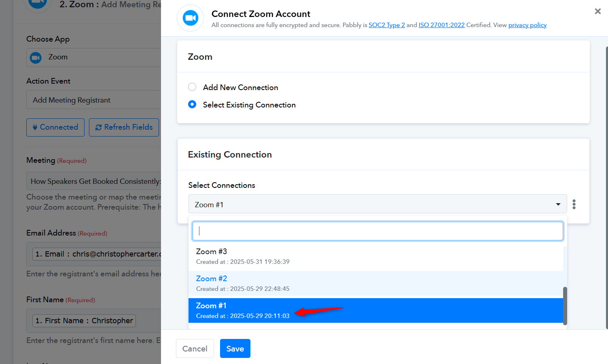This screenshot has width=608, height=364.
Task: Close the Connect Zoom Account dialog
Action: 597,11
